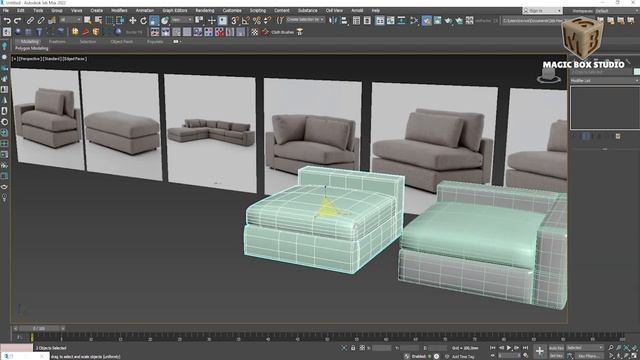
Task: Click the Add Time Tag label
Action: (x=463, y=356)
